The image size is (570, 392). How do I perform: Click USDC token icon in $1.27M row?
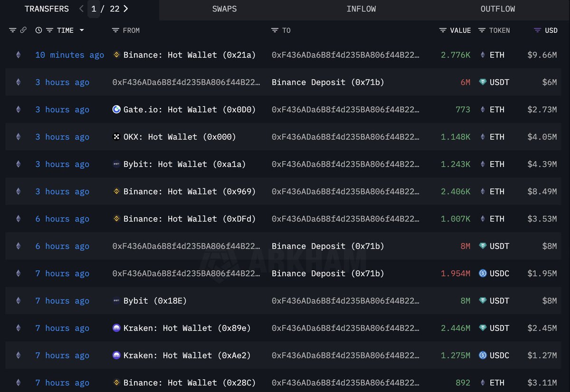[x=483, y=355]
